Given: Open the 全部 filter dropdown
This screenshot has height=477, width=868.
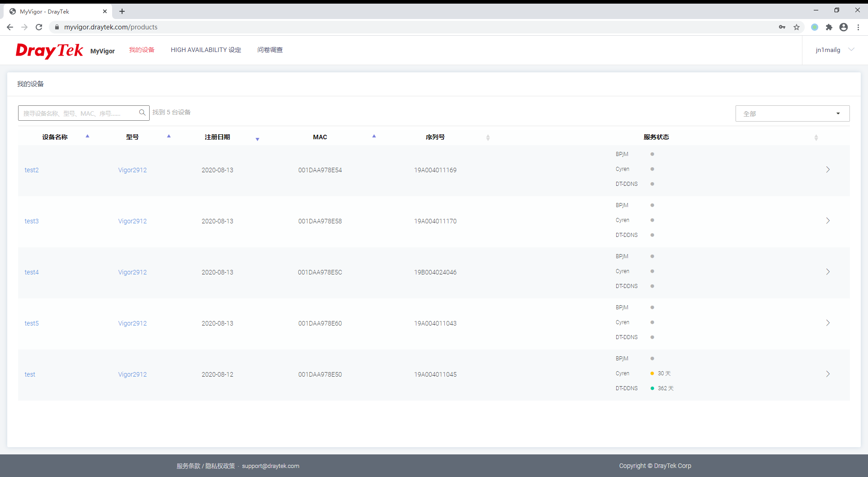Looking at the screenshot, I should [x=792, y=113].
